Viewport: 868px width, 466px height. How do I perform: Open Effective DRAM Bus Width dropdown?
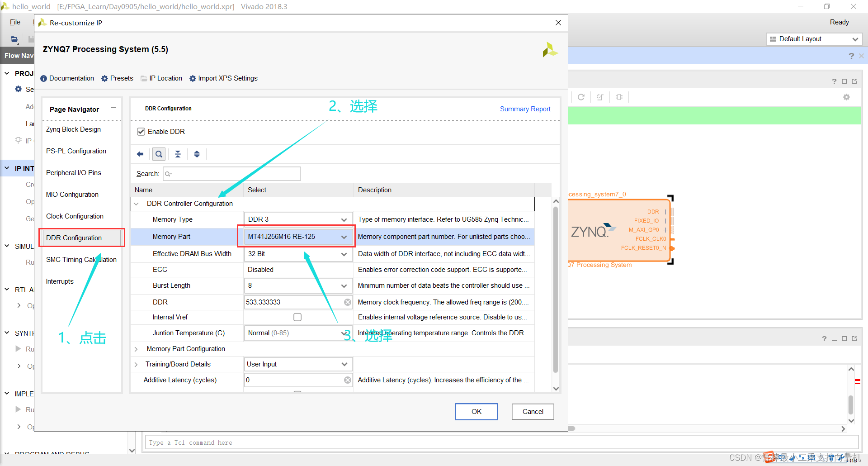[298, 254]
